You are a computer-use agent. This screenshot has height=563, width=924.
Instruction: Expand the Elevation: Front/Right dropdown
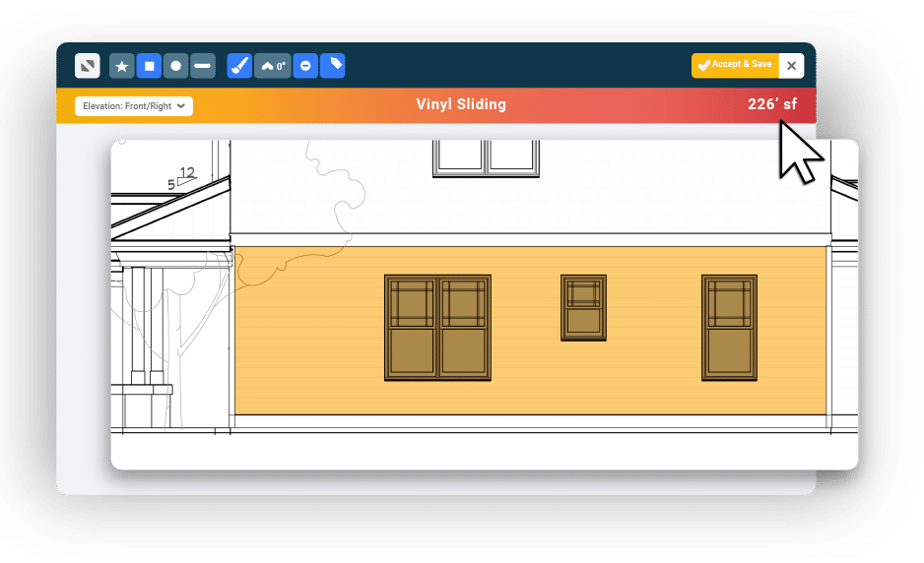pyautogui.click(x=133, y=105)
